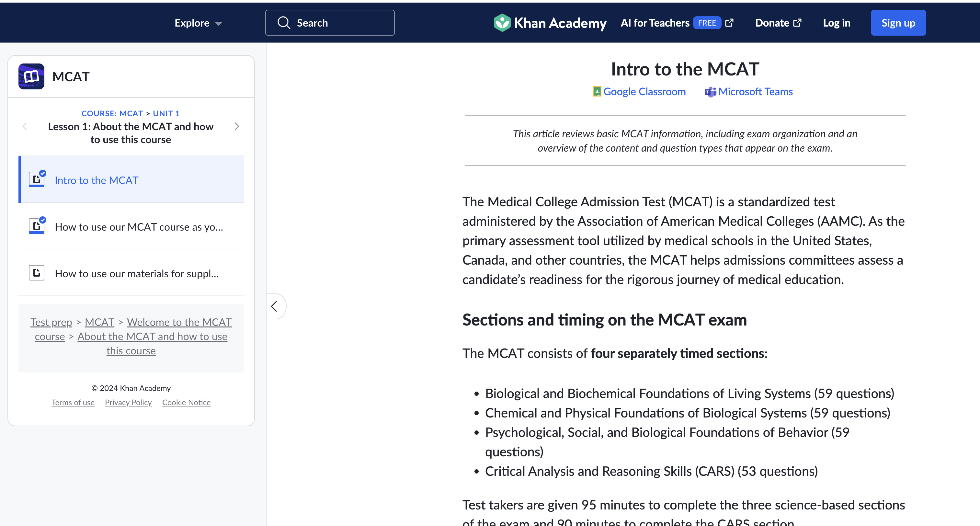Click the Sign up button
Viewport: 980px width, 526px height.
pos(898,23)
